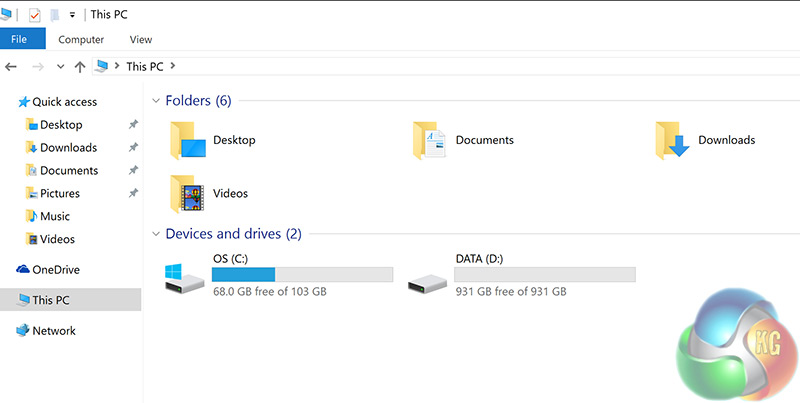Click the OS (C:) storage usage bar
The height and width of the screenshot is (403, 800).
pyautogui.click(x=303, y=275)
